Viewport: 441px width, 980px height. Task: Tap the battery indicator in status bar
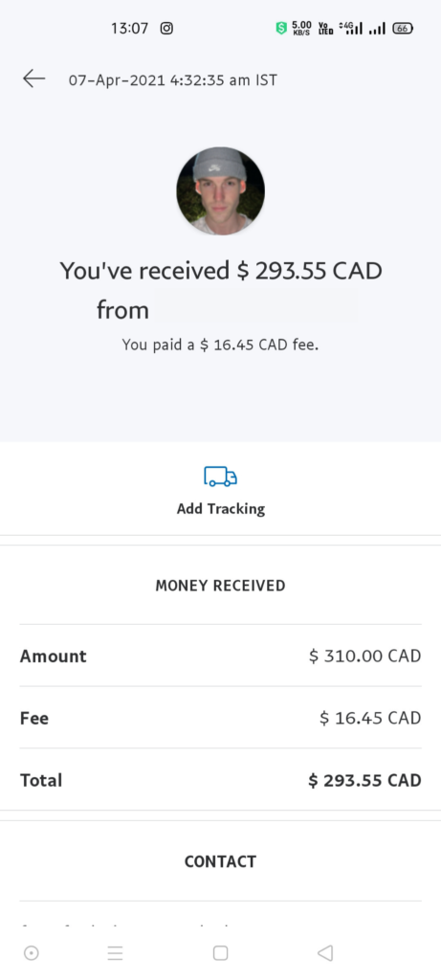click(403, 28)
